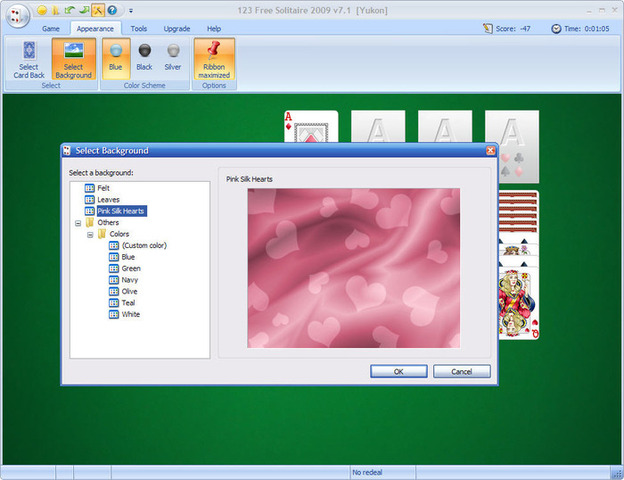The height and width of the screenshot is (480, 624).
Task: Click the Pink Silk Hearts preview image
Action: 354,268
